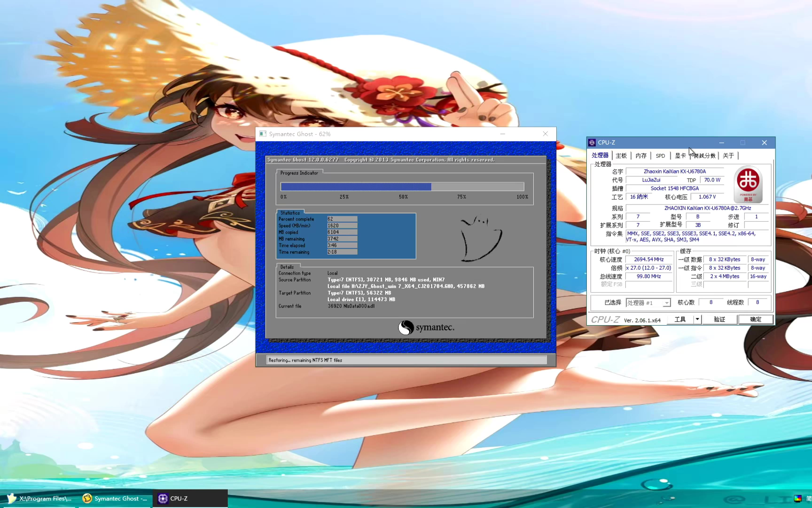Click the Ghost progress indicator bar

pyautogui.click(x=401, y=186)
